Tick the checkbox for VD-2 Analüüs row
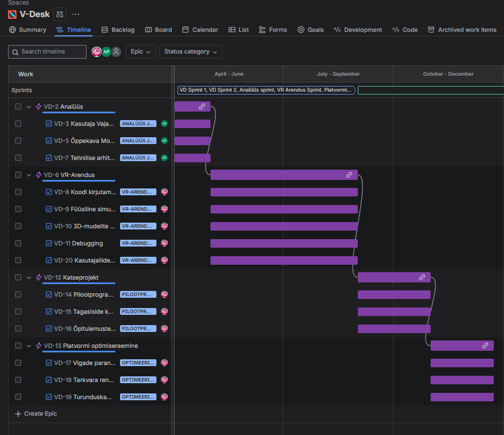Image resolution: width=504 pixels, height=435 pixels. click(x=18, y=106)
